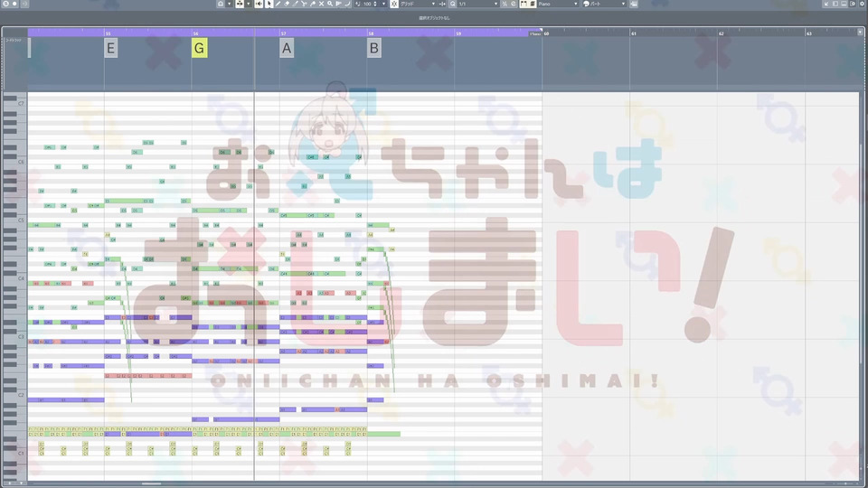Image resolution: width=868 pixels, height=488 pixels.
Task: Toggle Show Part Borders button
Action: coord(524,4)
